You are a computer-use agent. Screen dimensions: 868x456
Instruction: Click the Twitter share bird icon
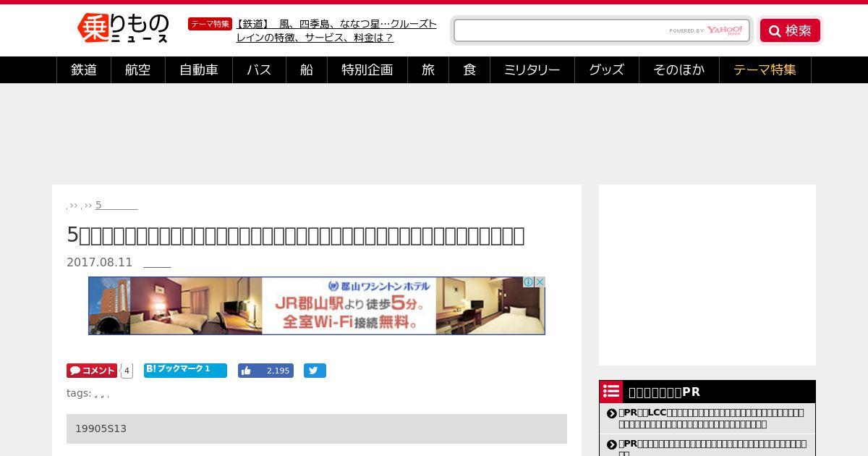point(315,371)
